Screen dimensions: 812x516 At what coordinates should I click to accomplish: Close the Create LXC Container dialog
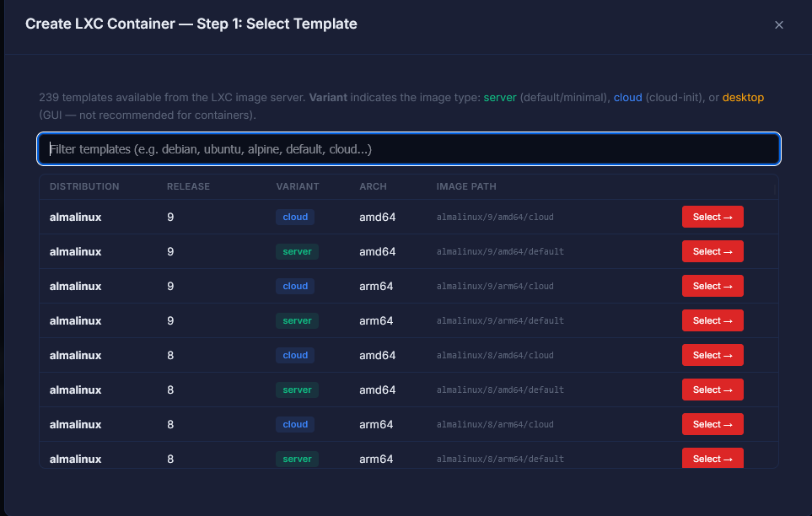778,24
